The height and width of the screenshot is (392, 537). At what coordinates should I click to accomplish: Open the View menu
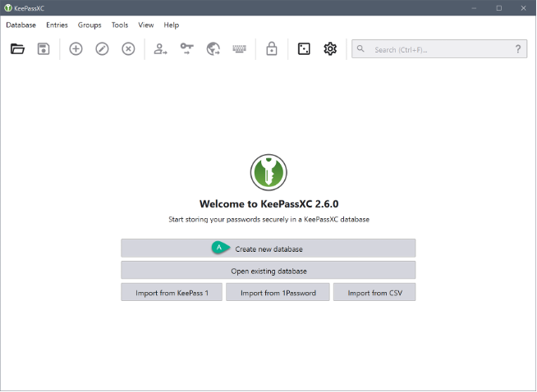click(146, 25)
